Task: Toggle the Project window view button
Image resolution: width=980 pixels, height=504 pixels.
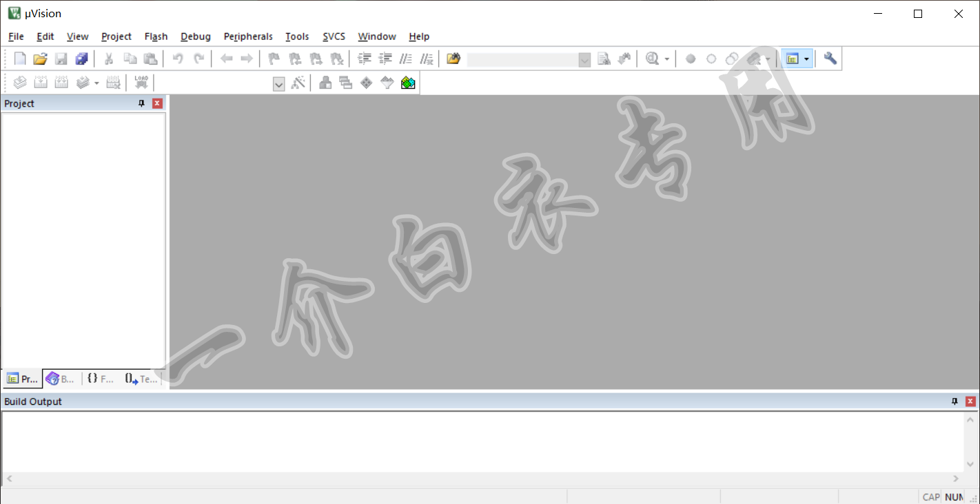Action: (x=792, y=59)
